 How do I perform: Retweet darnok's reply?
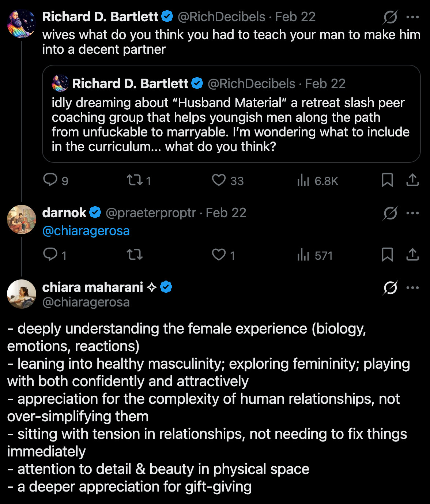pos(134,254)
